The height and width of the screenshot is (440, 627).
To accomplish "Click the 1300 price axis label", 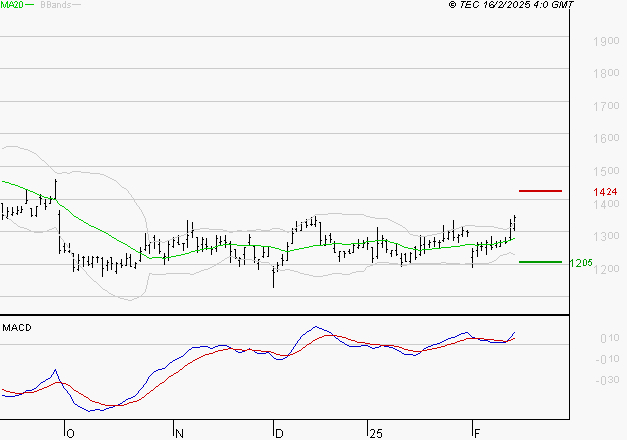I will [x=604, y=237].
